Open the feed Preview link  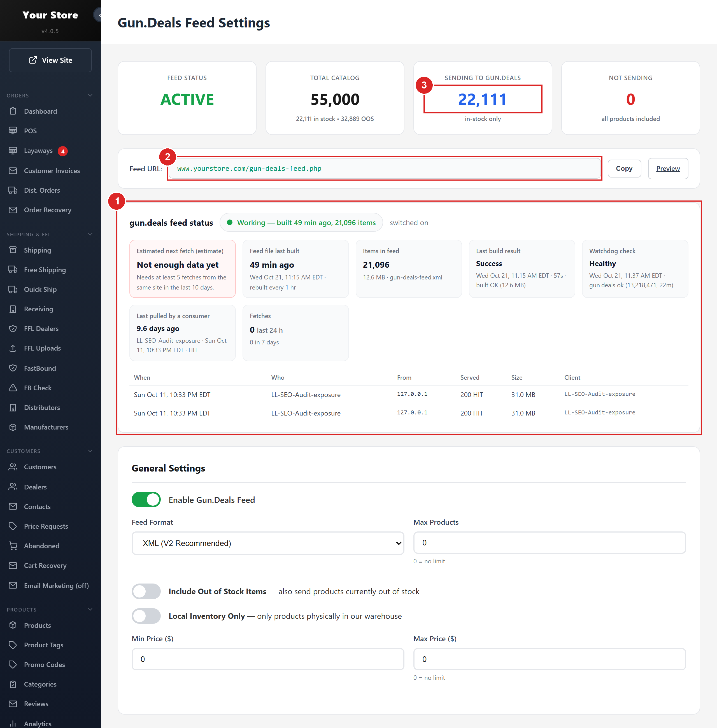click(x=668, y=168)
